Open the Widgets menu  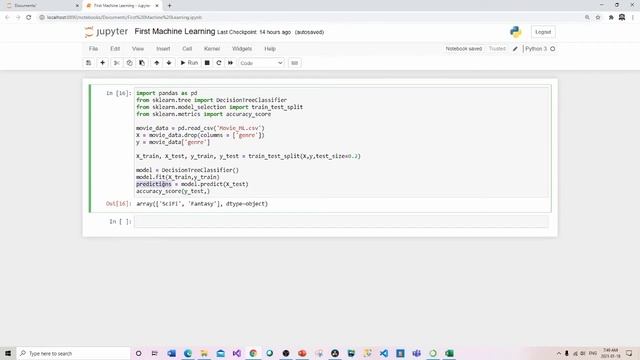[x=242, y=49]
